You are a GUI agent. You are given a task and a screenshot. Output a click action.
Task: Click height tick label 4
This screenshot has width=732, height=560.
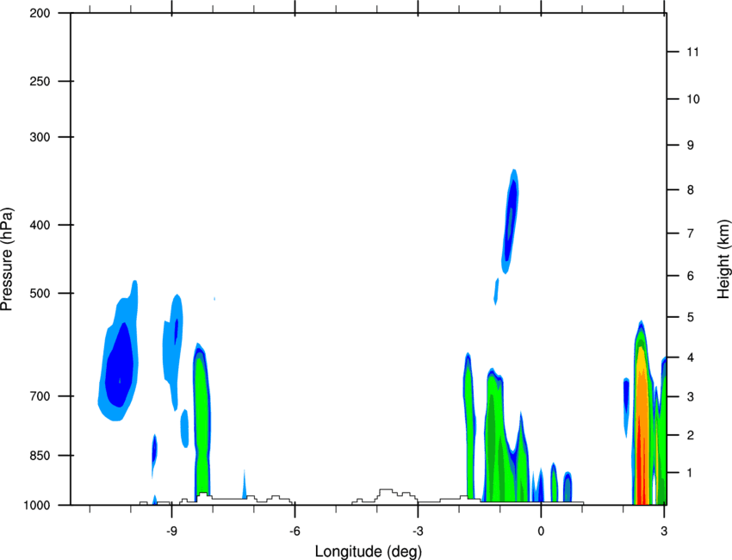point(691,358)
